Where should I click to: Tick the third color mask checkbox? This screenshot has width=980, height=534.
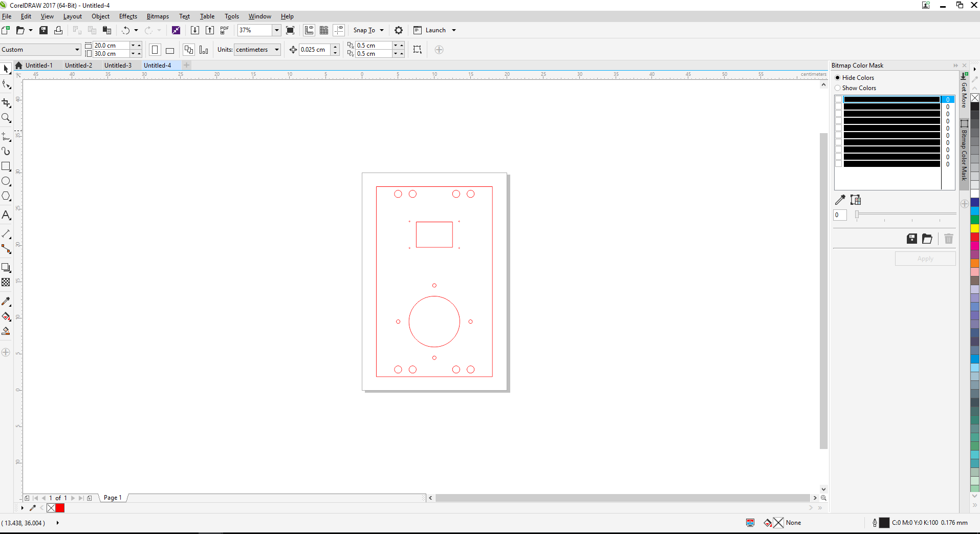[x=839, y=114]
